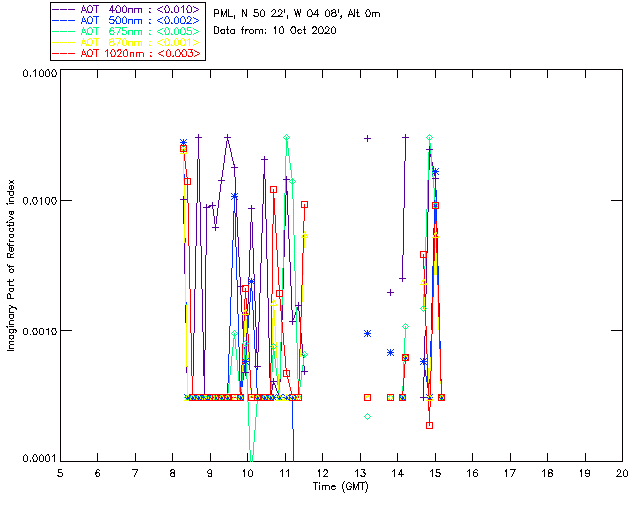Viewport: 640px width, 512px height.
Task: Click the y-axis tick label 0.0100
Action: coord(40,201)
